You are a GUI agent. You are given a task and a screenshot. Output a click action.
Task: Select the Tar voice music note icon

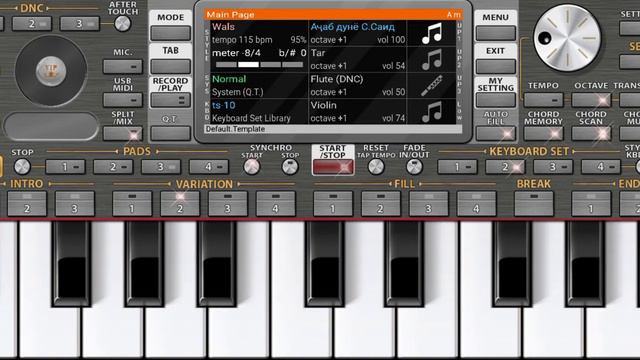(x=432, y=60)
